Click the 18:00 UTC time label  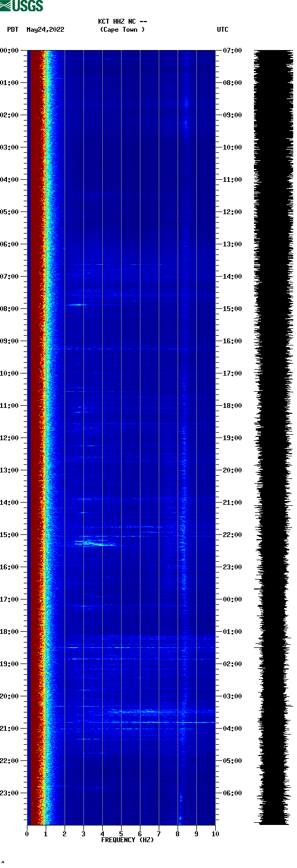pos(232,406)
